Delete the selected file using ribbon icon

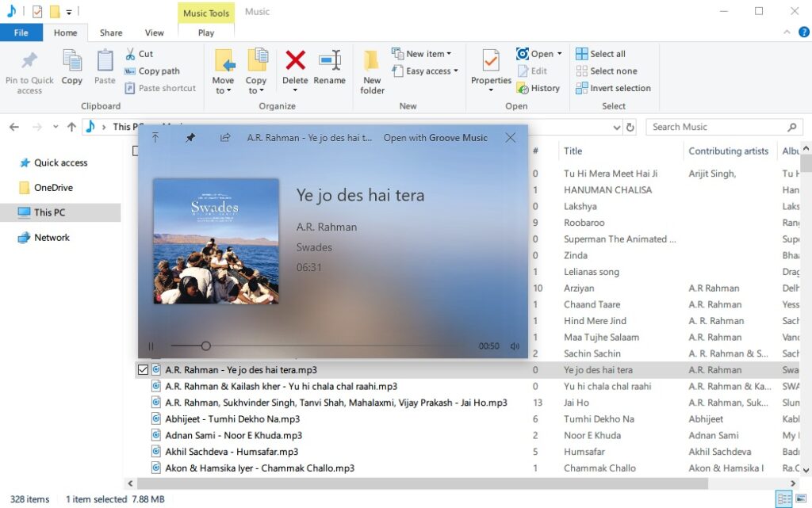(x=295, y=68)
